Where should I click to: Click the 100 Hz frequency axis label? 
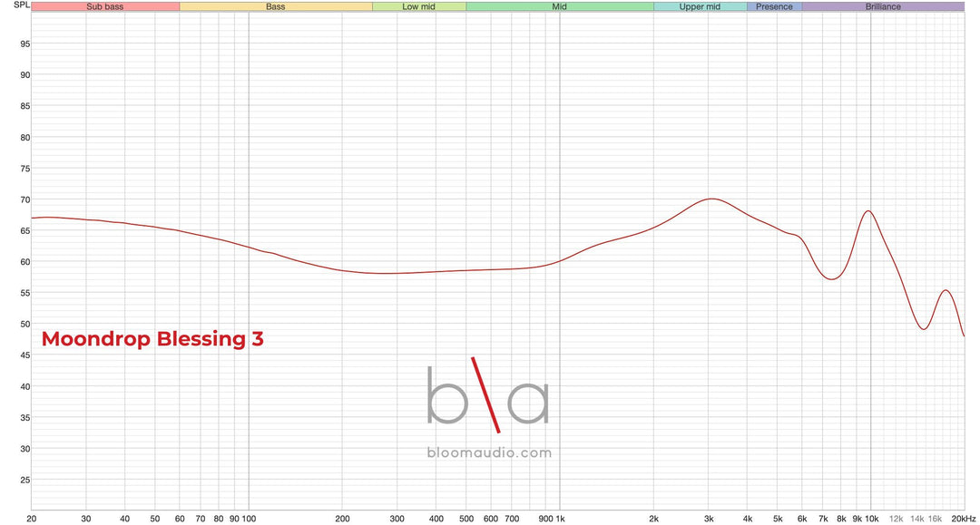pos(249,519)
